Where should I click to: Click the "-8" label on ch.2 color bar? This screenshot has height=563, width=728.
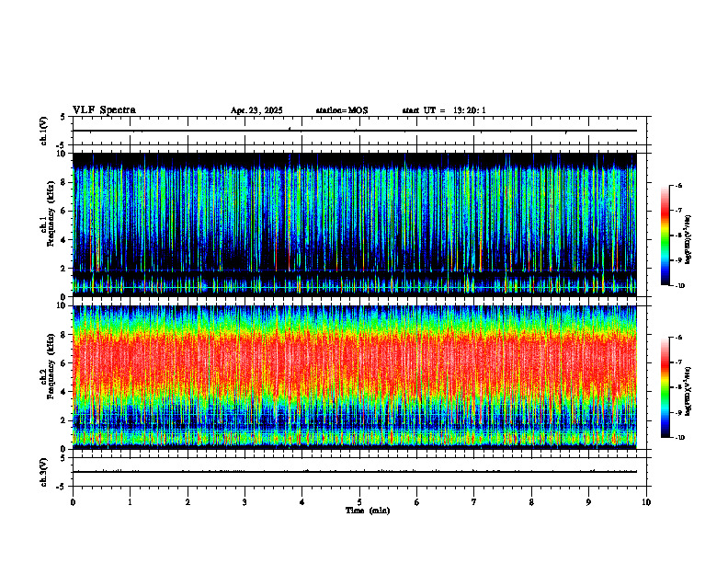[x=679, y=387]
